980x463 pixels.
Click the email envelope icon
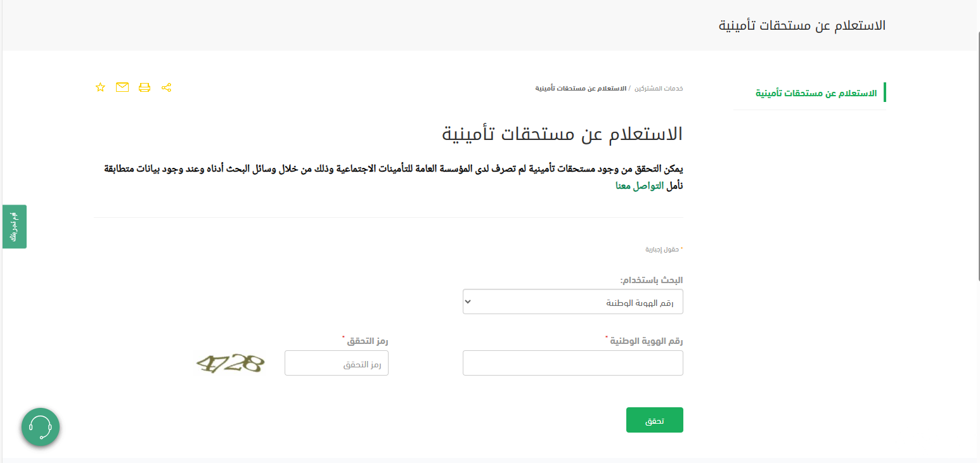point(122,87)
